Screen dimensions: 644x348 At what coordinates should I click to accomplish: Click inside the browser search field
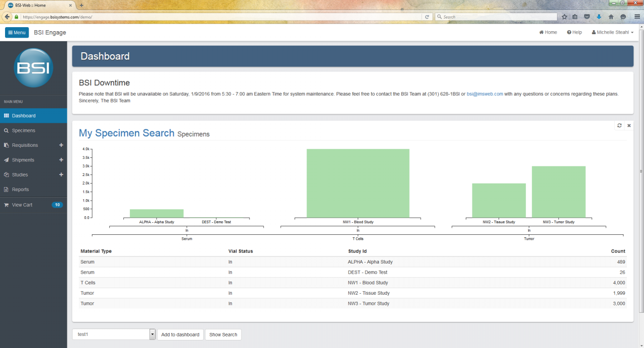(496, 17)
